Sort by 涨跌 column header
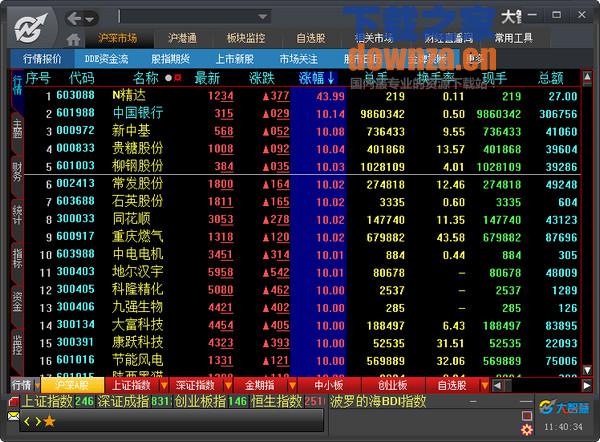Image resolution: width=600 pixels, height=442 pixels. [x=262, y=78]
